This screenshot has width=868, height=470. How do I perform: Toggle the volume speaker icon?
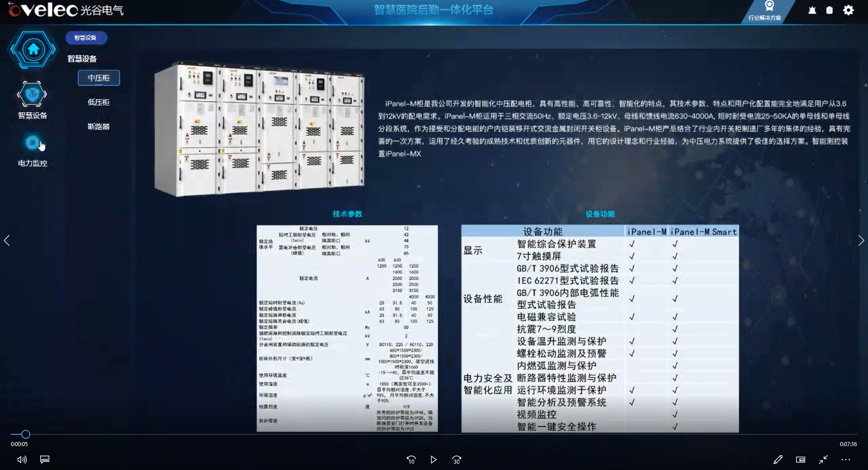22,460
